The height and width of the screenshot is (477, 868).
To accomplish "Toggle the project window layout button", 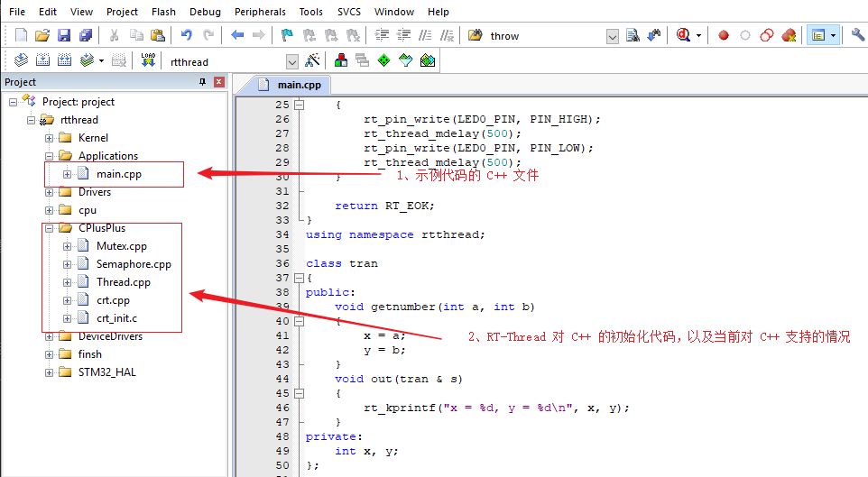I will pos(818,35).
